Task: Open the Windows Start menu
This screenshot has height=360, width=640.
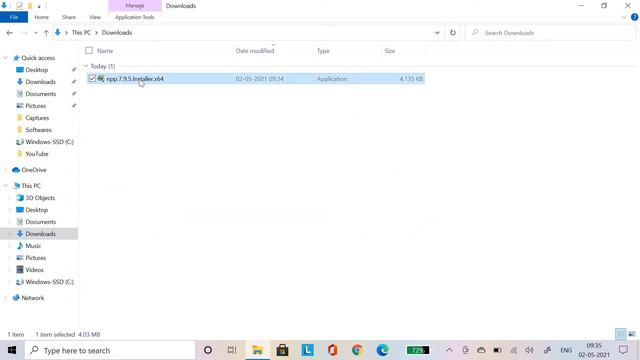Action: 12,350
